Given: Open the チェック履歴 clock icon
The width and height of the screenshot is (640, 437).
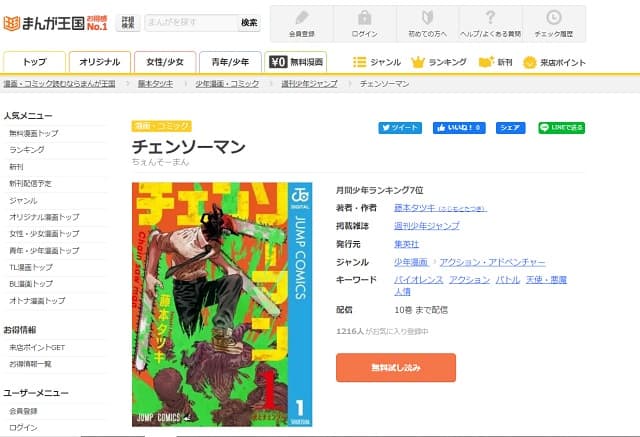Looking at the screenshot, I should pyautogui.click(x=554, y=18).
